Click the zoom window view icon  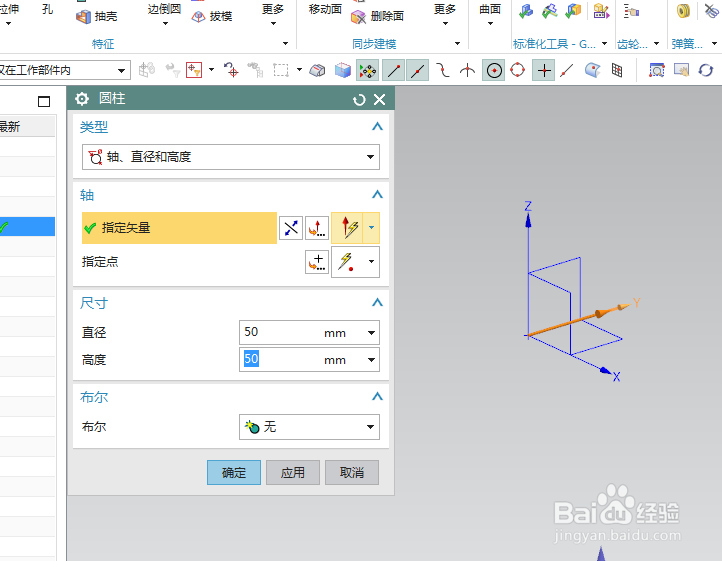(x=657, y=70)
